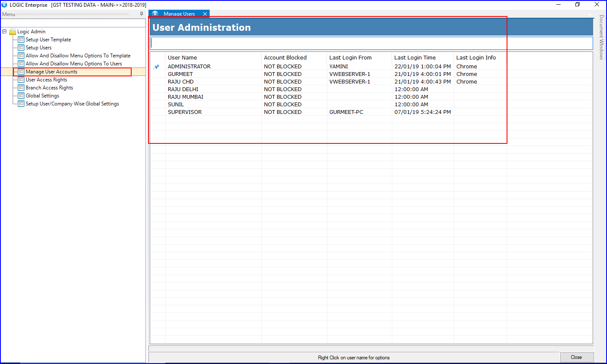Sort by Last Login Time column
607x364 pixels.
coord(415,58)
